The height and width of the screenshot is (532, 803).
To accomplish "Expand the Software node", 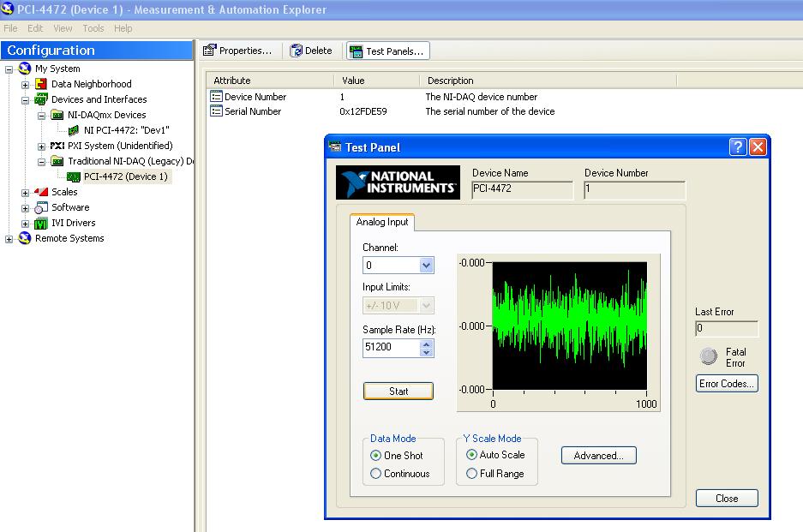I will (25, 208).
